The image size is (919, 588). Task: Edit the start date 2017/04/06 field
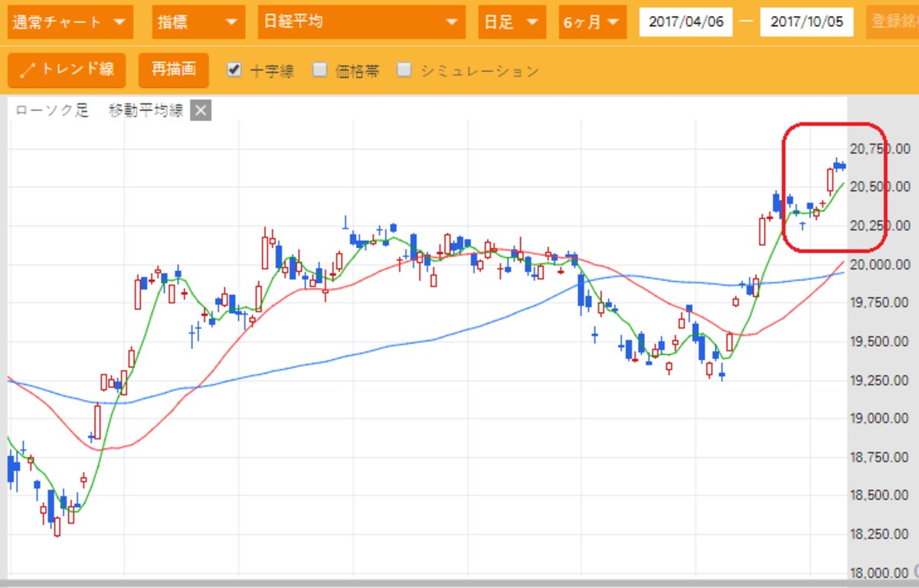pos(685,21)
